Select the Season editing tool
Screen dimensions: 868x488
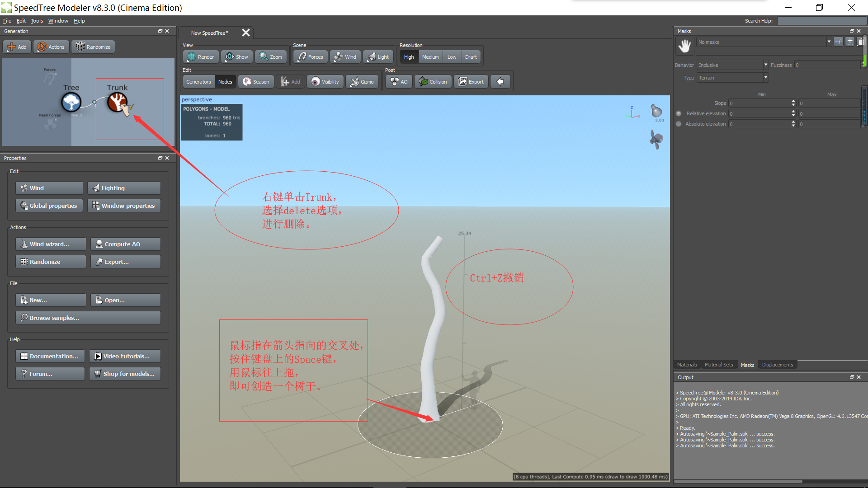pyautogui.click(x=256, y=81)
